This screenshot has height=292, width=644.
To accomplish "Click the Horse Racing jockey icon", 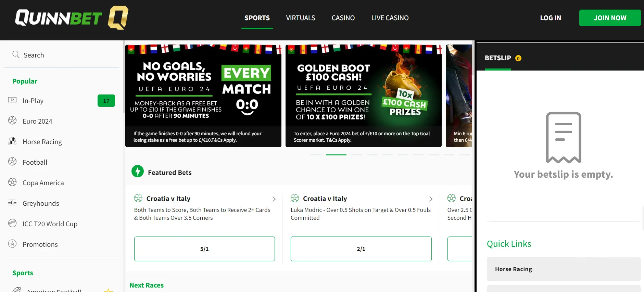I will (12, 141).
